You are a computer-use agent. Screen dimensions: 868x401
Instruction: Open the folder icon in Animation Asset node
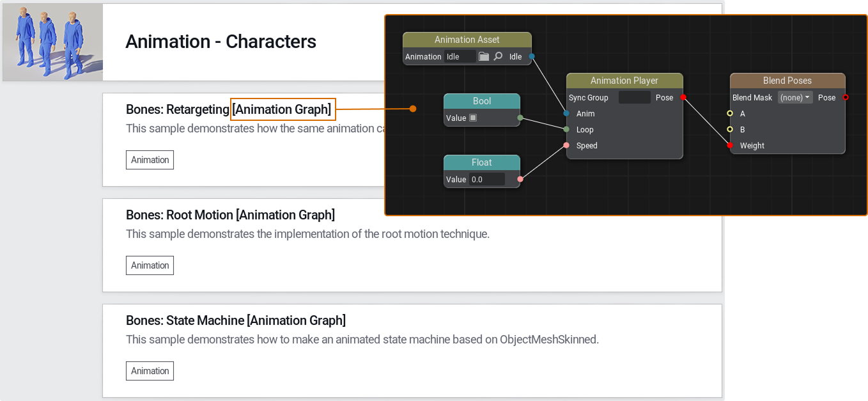point(484,57)
